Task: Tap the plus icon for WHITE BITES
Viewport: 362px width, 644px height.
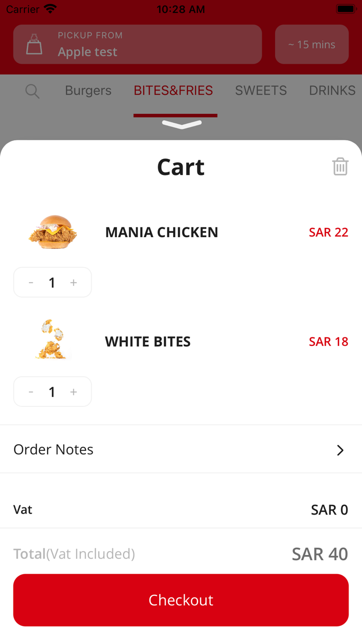Action: tap(73, 392)
